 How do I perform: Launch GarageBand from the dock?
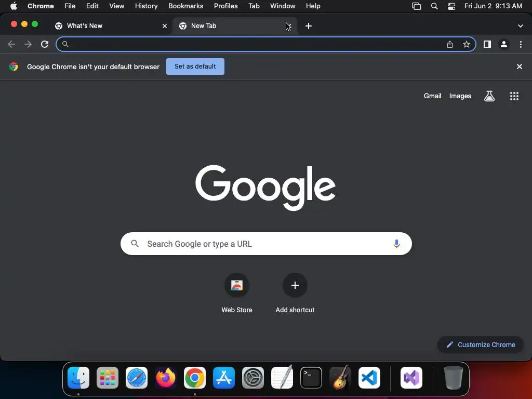click(x=340, y=378)
